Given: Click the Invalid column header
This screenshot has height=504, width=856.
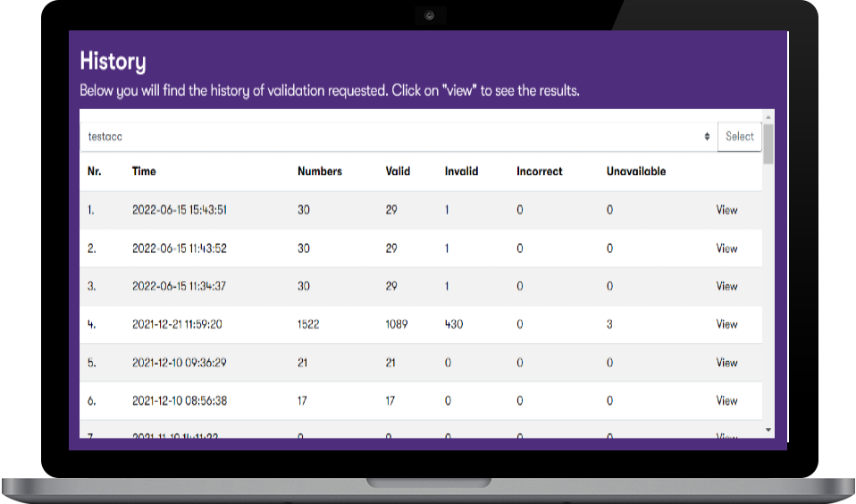Looking at the screenshot, I should [x=461, y=172].
